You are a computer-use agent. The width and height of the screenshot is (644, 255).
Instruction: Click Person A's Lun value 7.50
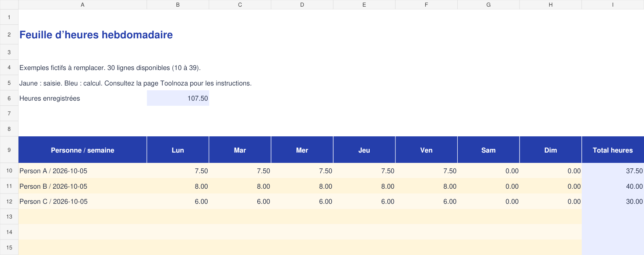point(178,171)
